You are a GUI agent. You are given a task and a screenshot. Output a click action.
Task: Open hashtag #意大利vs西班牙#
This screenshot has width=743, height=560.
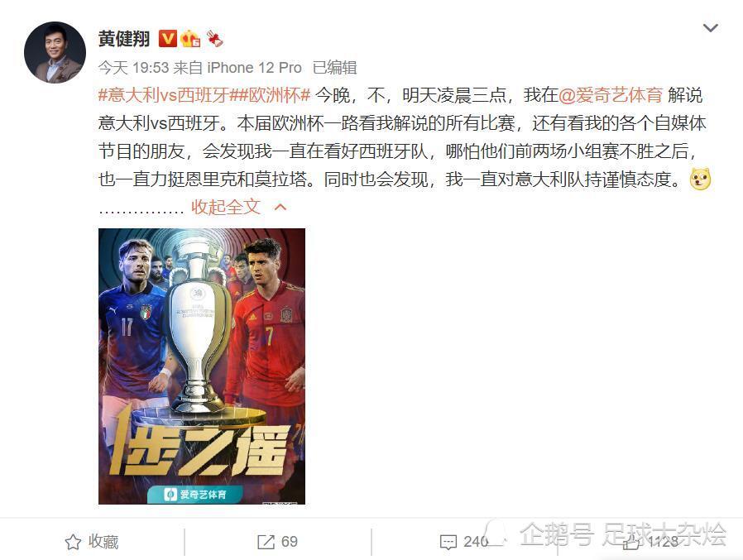tap(164, 95)
